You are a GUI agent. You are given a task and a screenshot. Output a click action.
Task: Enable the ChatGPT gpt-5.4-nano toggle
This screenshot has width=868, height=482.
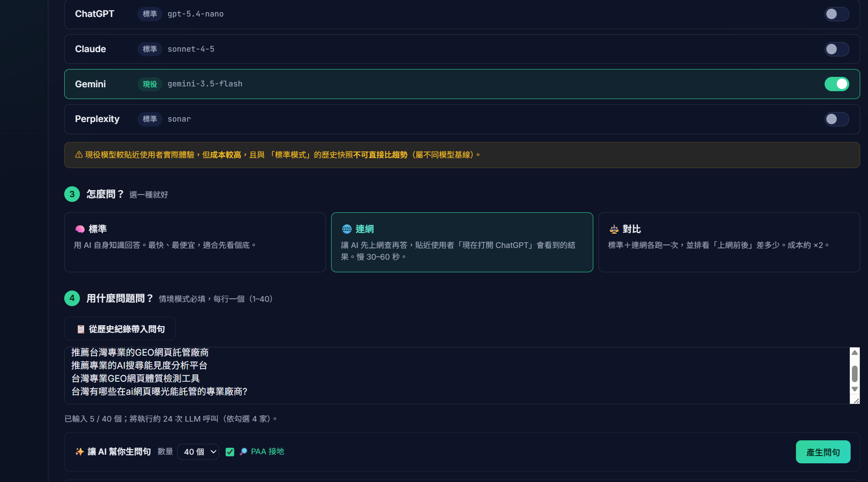[836, 14]
